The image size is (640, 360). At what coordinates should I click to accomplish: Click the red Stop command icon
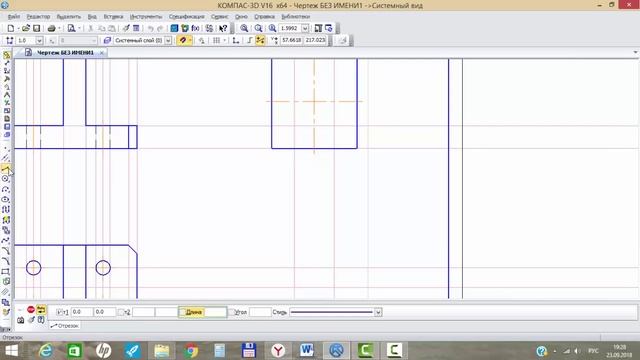(31, 310)
